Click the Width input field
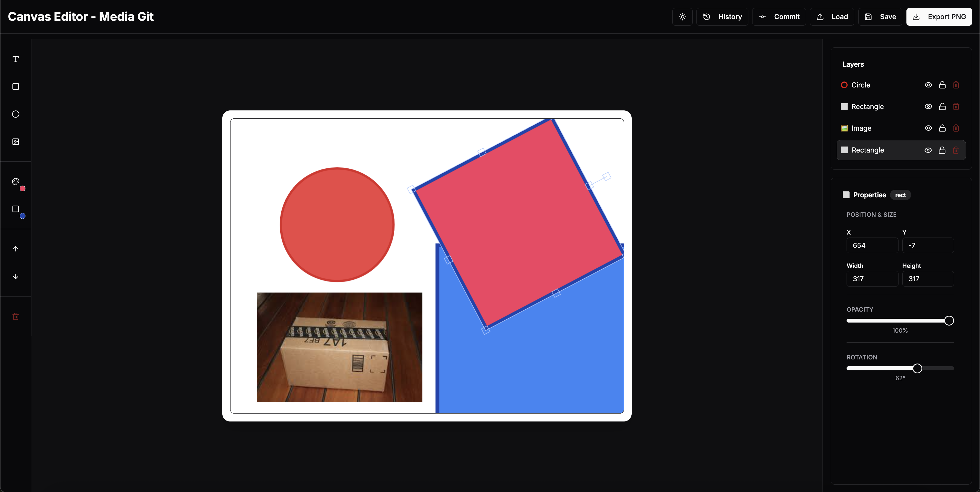Screen dimensions: 980x492 [x=872, y=279]
